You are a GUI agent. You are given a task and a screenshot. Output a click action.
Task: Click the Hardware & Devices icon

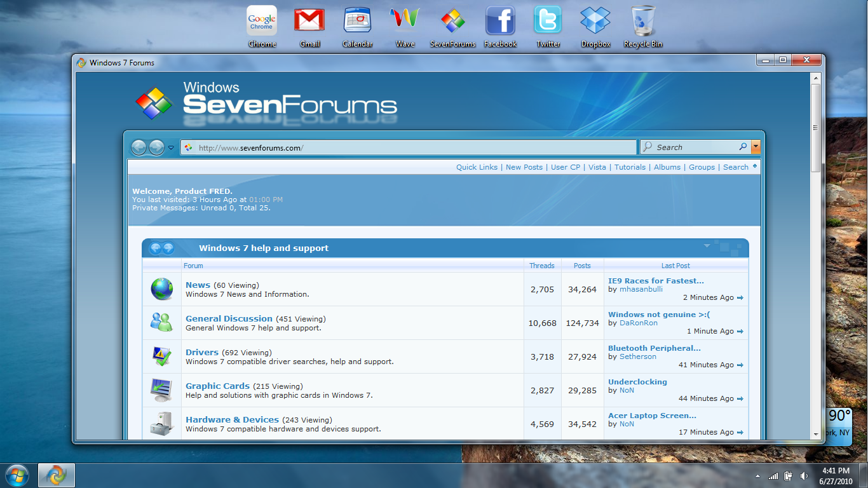pyautogui.click(x=161, y=423)
